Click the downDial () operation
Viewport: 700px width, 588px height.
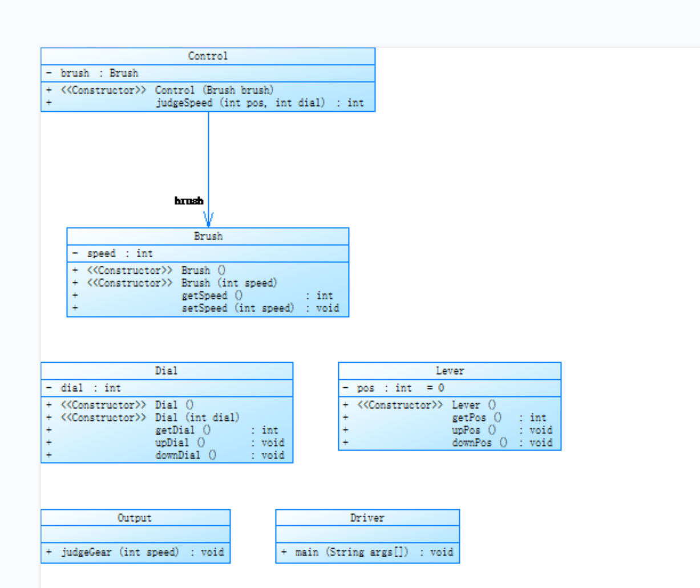pyautogui.click(x=165, y=455)
